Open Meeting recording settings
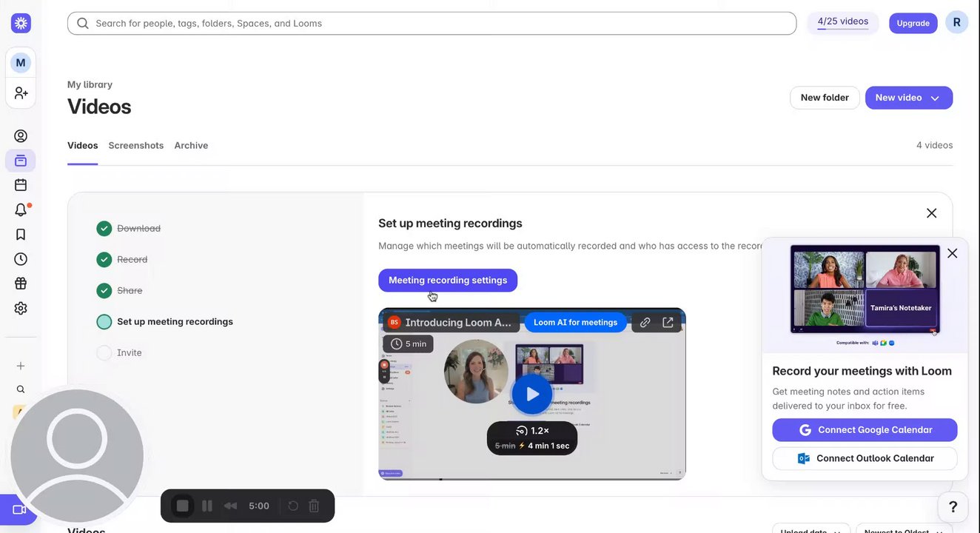The image size is (980, 533). click(x=448, y=280)
